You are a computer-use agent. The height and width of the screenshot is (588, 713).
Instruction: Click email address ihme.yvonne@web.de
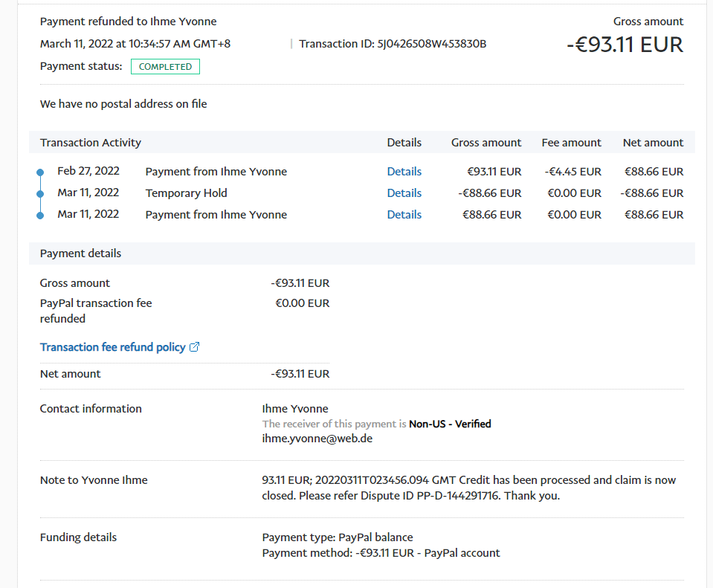[317, 439]
